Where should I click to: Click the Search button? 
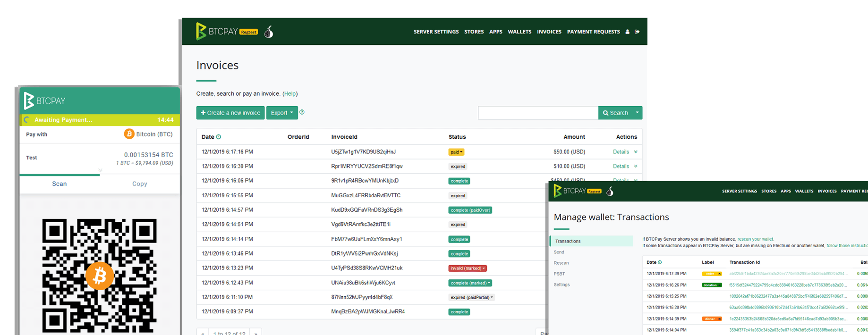pos(615,113)
